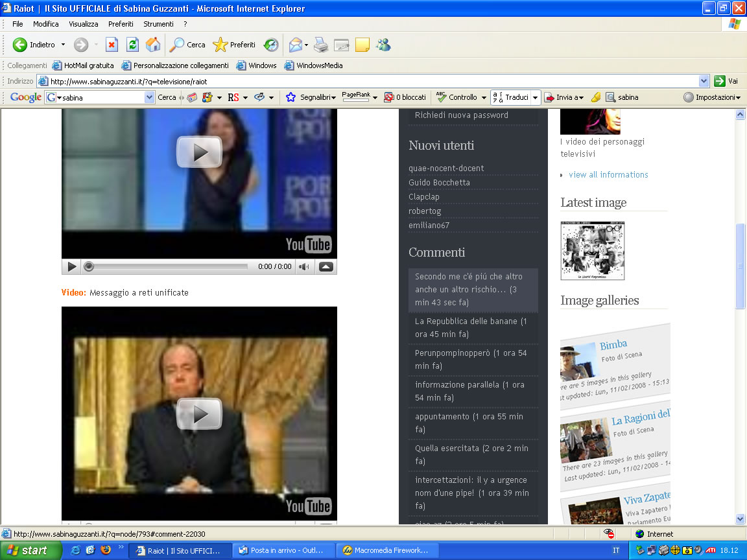
Task: Stop page loading with the red X icon
Action: point(112,45)
